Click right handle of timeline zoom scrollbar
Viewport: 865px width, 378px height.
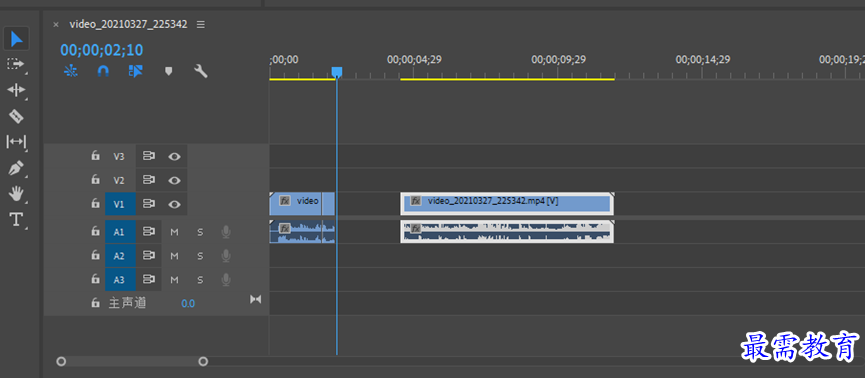click(203, 361)
